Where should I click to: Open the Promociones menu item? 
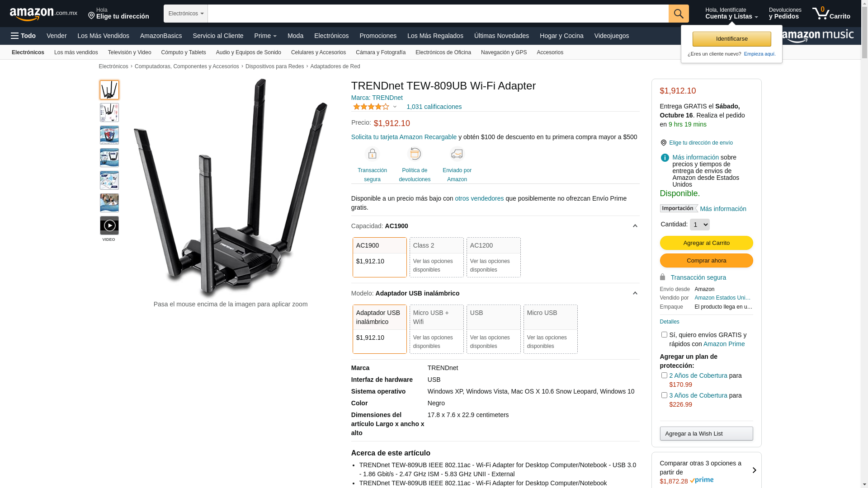tap(378, 36)
